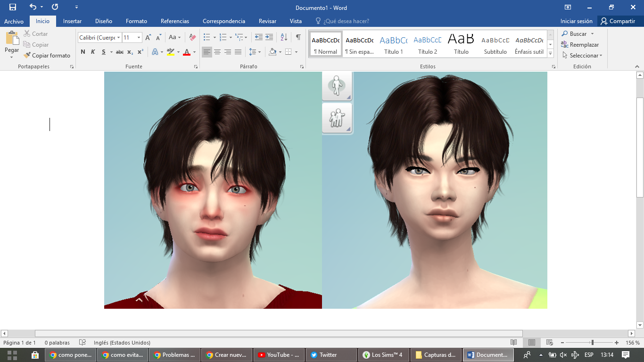Open the line spacing dropdown
Image resolution: width=644 pixels, height=362 pixels.
coord(255,52)
